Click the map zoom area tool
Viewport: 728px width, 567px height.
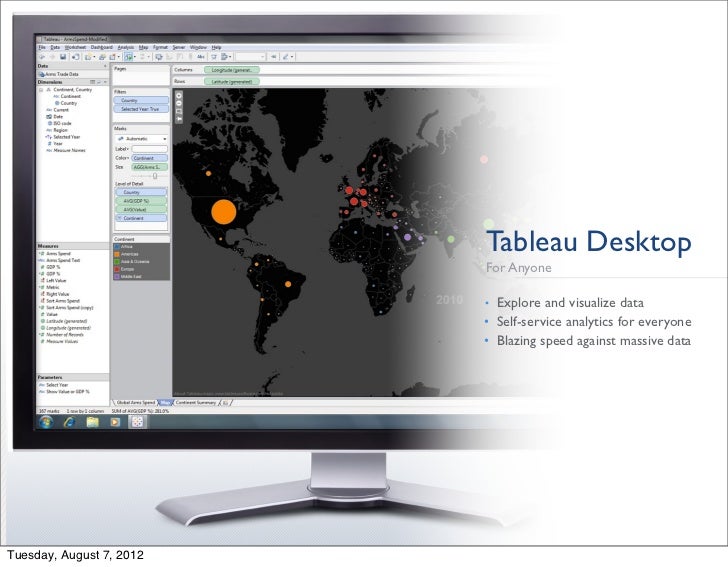[x=179, y=111]
